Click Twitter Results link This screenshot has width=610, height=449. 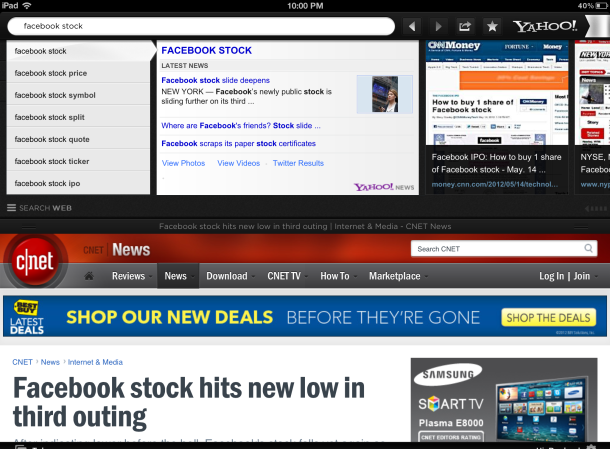point(298,163)
